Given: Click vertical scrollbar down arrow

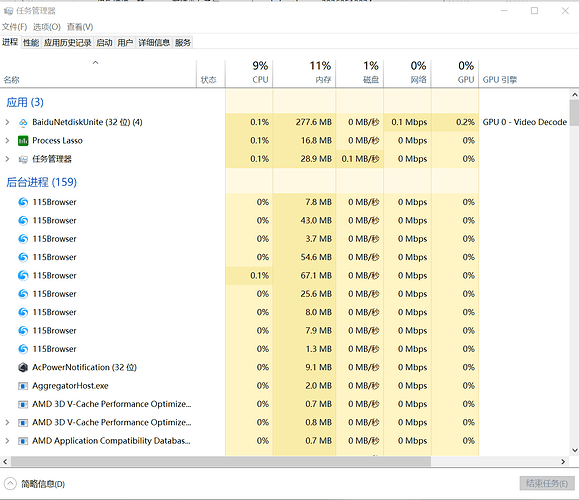Looking at the screenshot, I should pos(575,450).
